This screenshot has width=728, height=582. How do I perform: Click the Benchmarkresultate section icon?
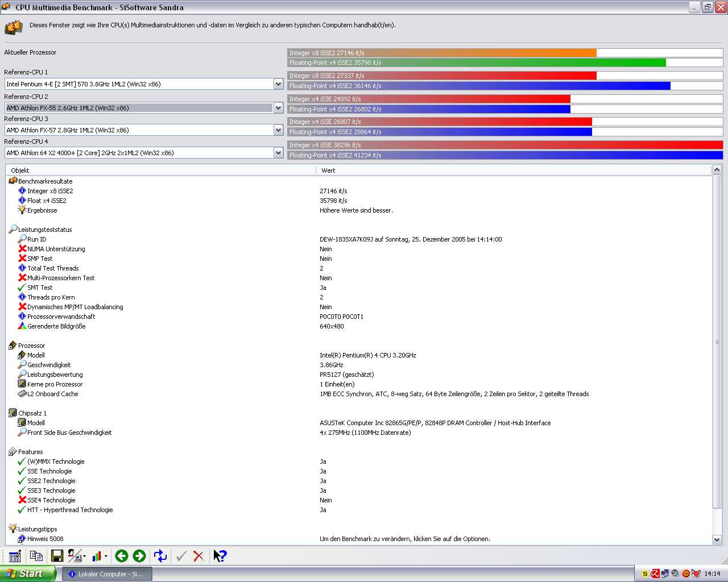pos(13,181)
